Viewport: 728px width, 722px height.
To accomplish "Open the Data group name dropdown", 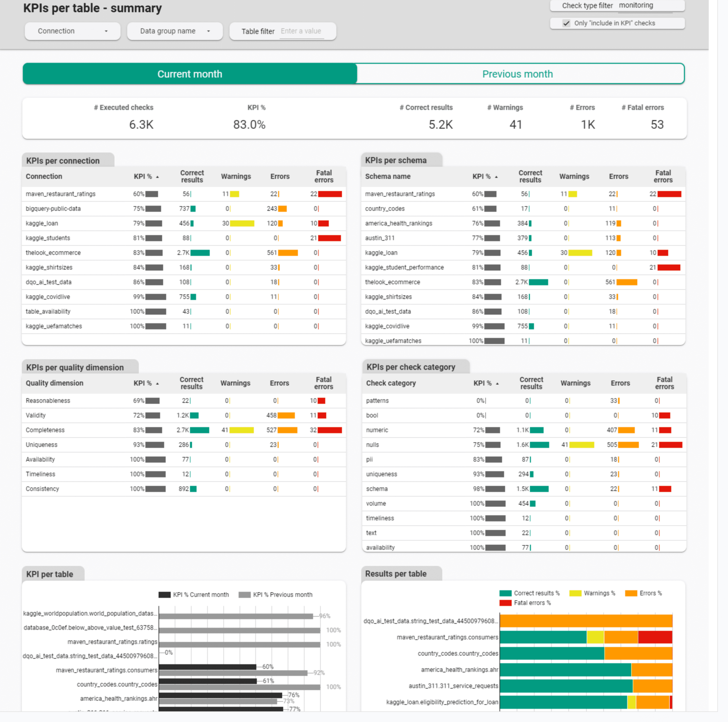I will tap(175, 31).
